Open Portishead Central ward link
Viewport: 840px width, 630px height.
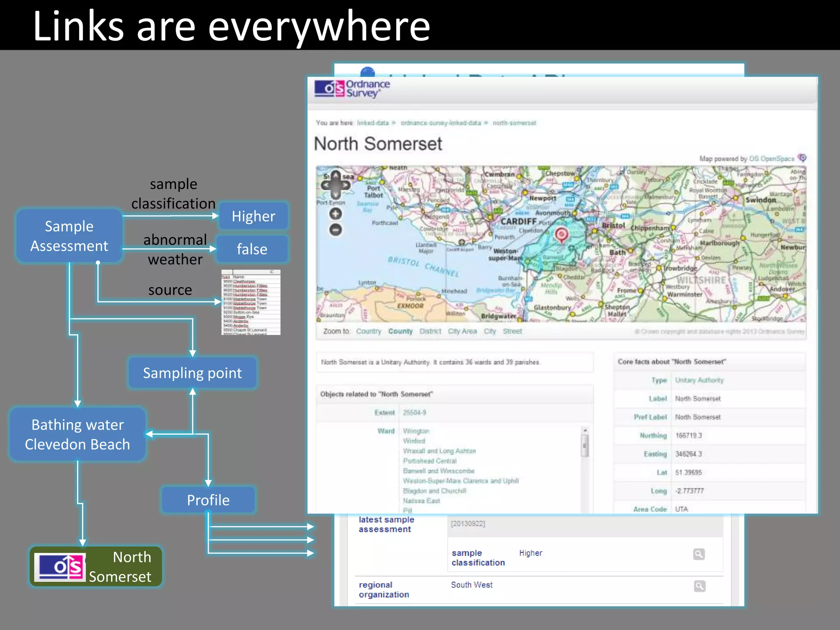click(x=429, y=461)
